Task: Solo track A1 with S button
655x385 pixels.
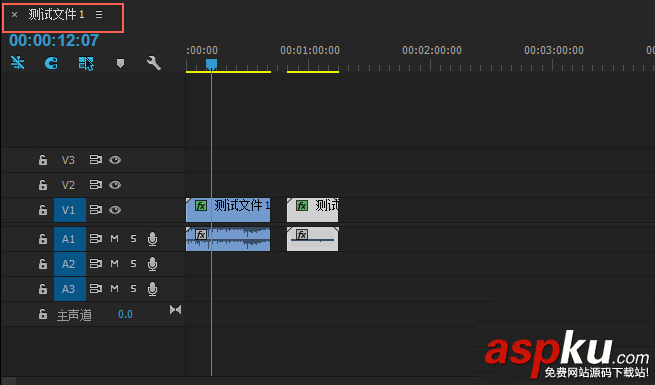Action: click(x=133, y=239)
